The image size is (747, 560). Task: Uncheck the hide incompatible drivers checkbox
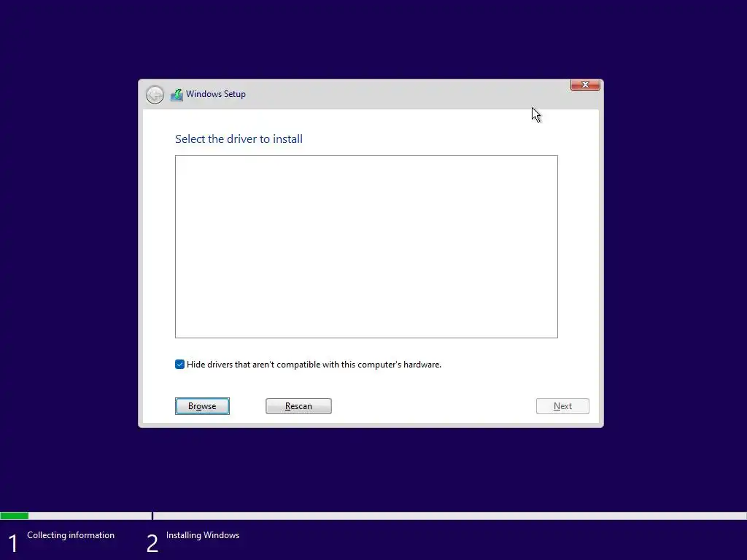click(179, 365)
